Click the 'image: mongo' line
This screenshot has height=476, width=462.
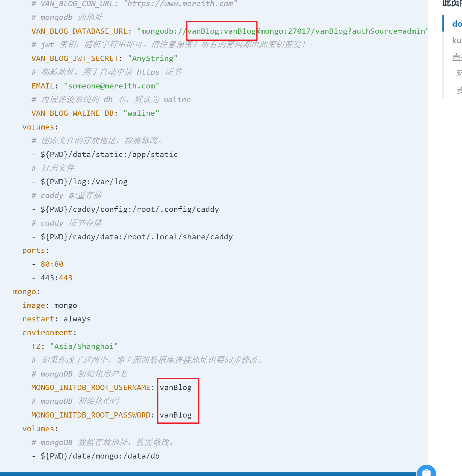50,305
